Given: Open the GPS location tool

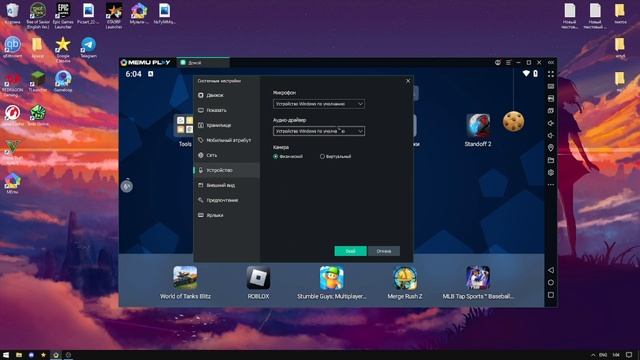Looking at the screenshot, I should point(551,148).
